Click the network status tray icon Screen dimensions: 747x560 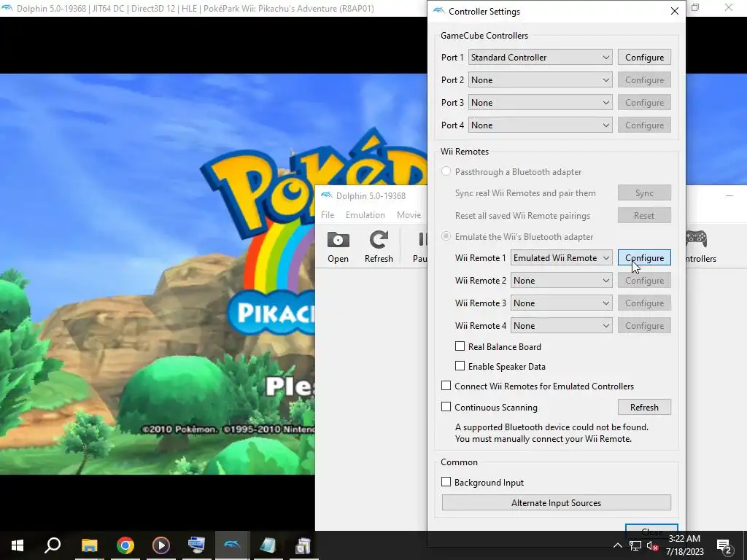point(635,545)
